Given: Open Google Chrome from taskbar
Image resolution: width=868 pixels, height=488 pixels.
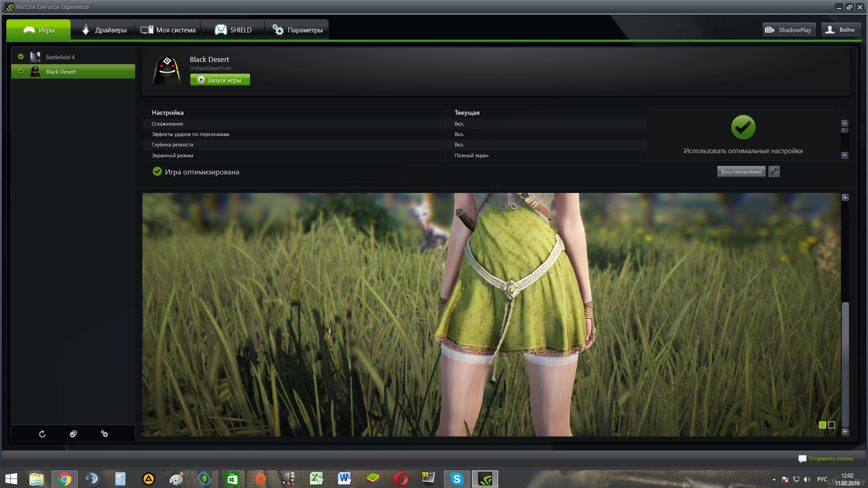Looking at the screenshot, I should click(65, 479).
